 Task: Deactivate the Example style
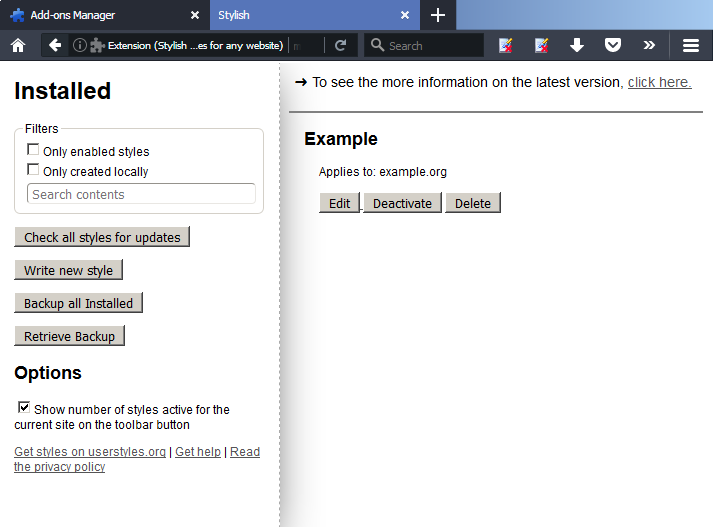coord(402,203)
